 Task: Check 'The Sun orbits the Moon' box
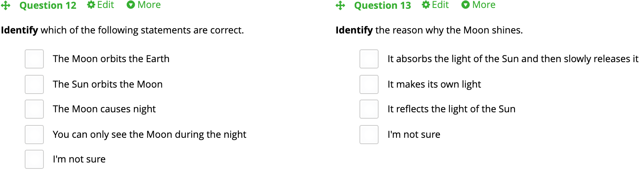tap(34, 84)
